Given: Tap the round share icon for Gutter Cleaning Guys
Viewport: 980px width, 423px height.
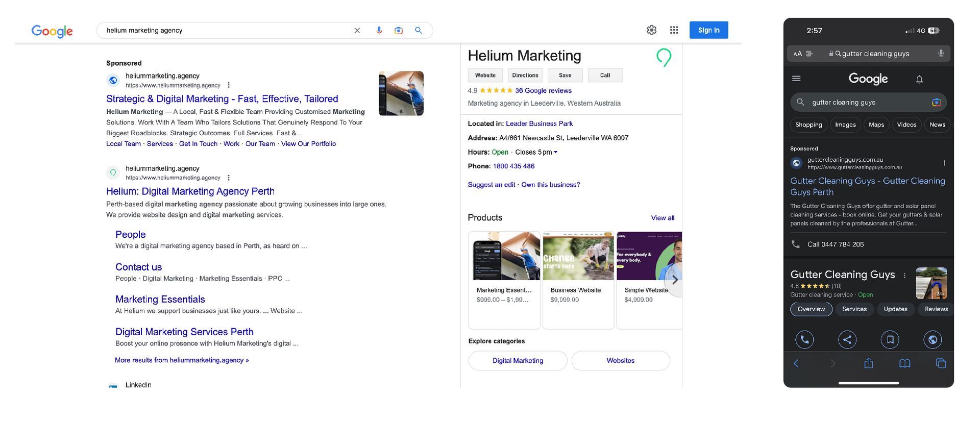Looking at the screenshot, I should pos(847,340).
